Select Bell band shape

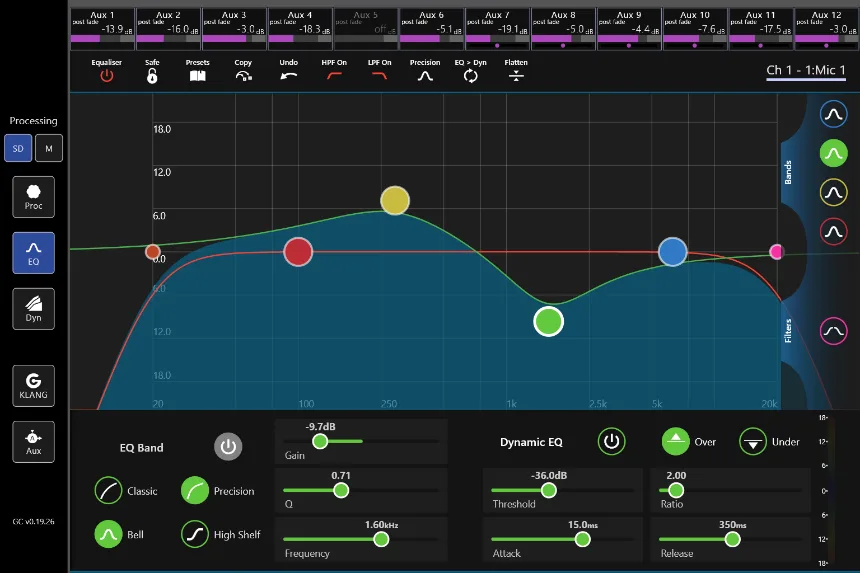click(108, 534)
